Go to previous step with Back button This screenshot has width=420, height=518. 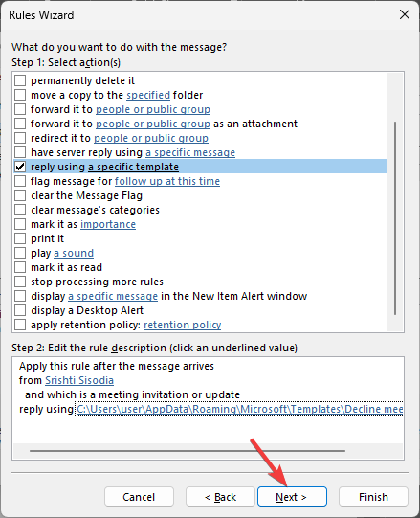click(x=220, y=497)
